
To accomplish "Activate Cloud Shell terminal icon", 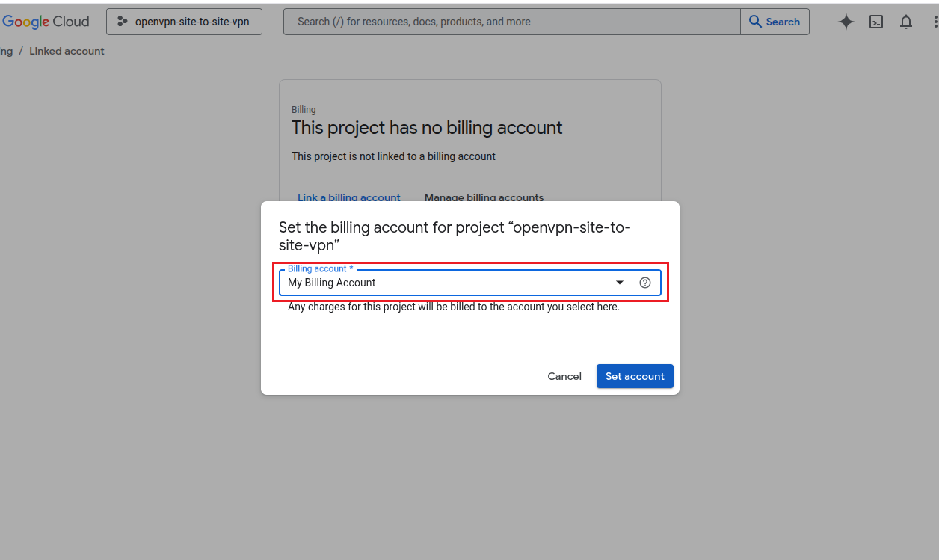I will pyautogui.click(x=876, y=22).
